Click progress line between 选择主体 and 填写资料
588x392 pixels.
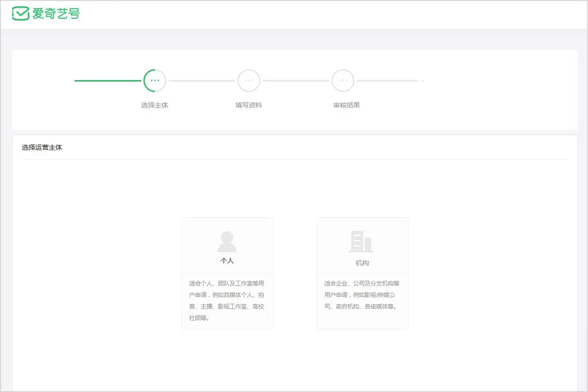[x=202, y=80]
